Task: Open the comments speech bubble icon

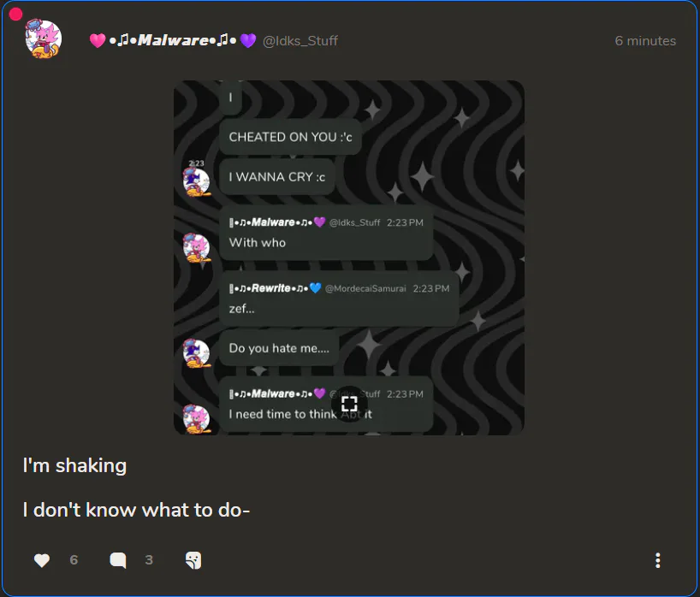Action: click(118, 560)
